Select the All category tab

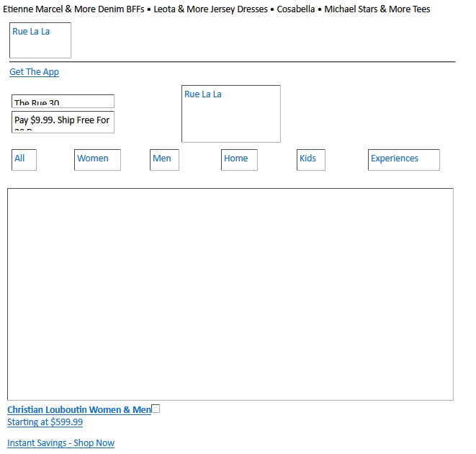coord(24,159)
